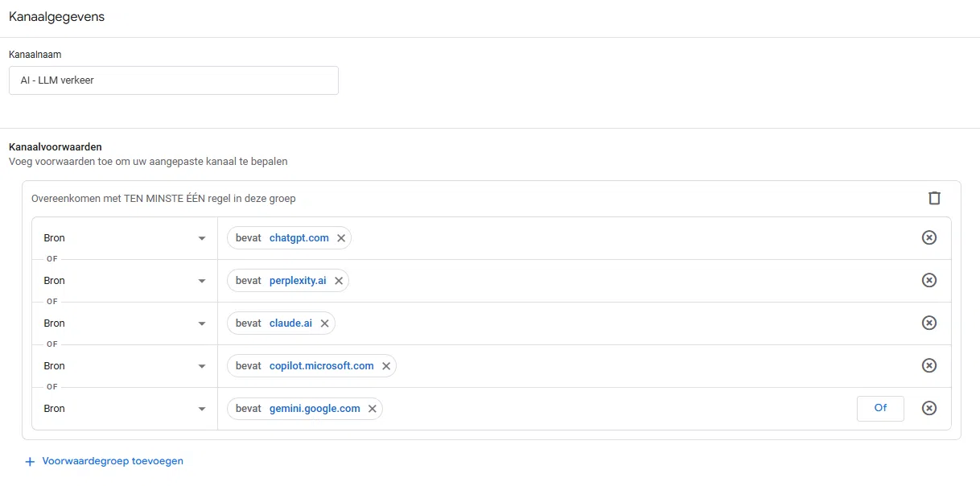Screen dimensions: 980x486
Task: Open Bron dropdown for perplexity.ai row
Action: pos(125,281)
